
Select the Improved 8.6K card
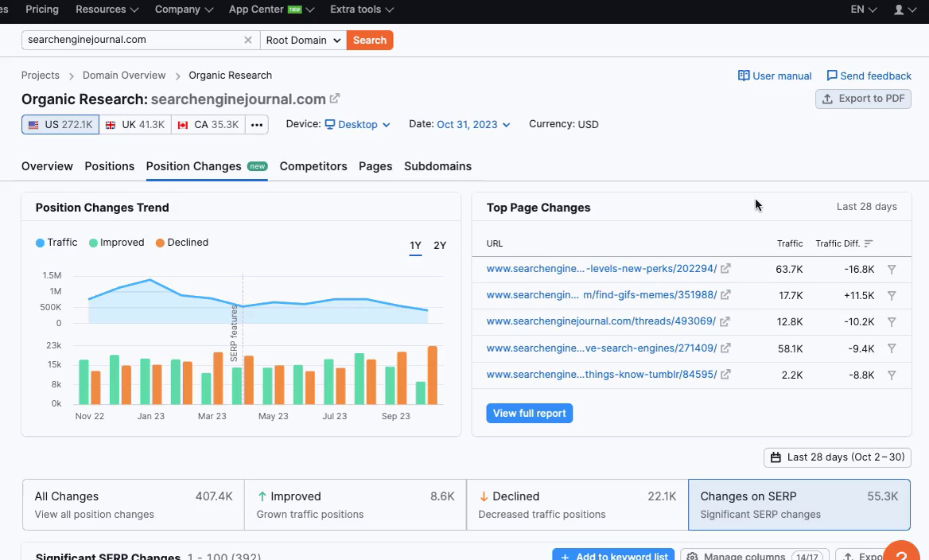pyautogui.click(x=356, y=505)
